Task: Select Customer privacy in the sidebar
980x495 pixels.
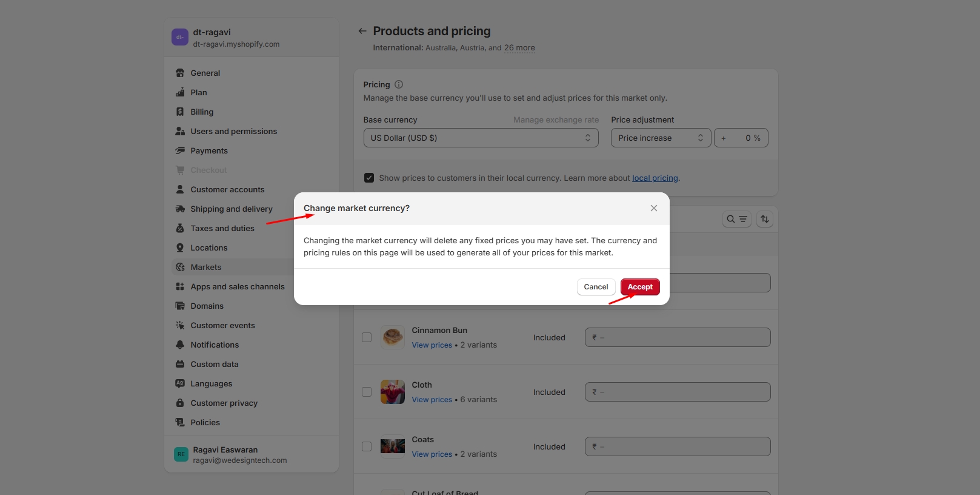Action: click(224, 403)
